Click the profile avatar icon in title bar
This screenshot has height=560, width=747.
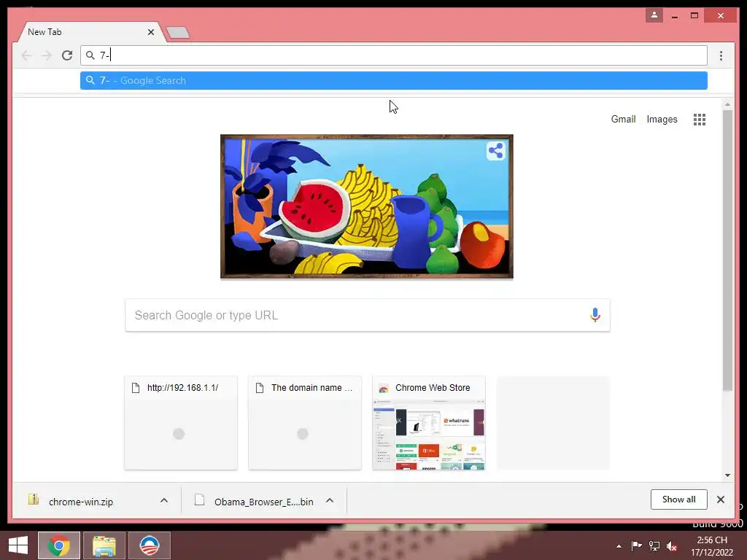(654, 15)
